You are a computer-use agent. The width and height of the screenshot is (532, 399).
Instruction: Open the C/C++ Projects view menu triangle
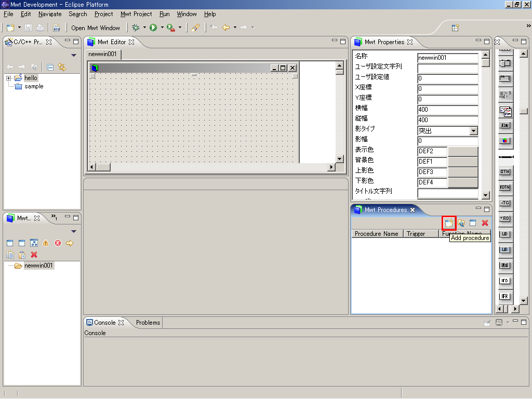pyautogui.click(x=74, y=55)
